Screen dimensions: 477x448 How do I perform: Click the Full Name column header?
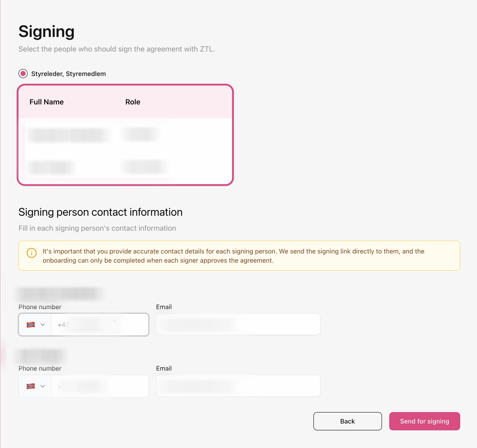coord(46,102)
